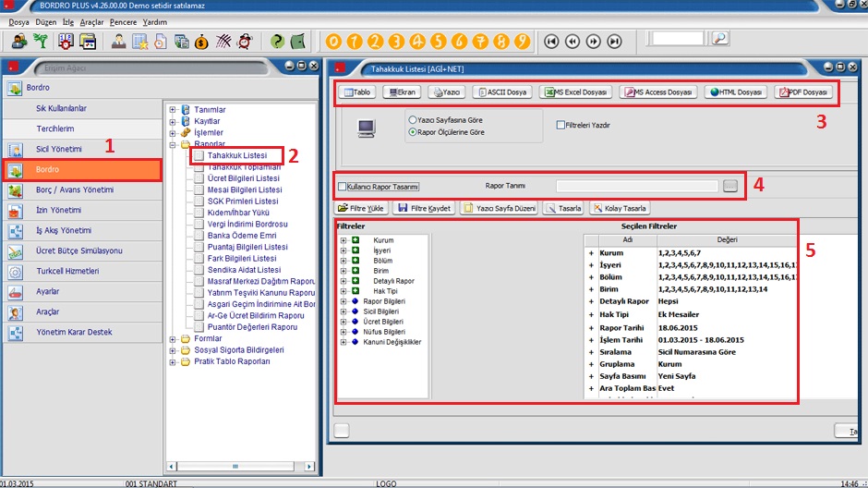868x488 pixels.
Task: Click the HTML Dosyası button
Action: pyautogui.click(x=736, y=91)
